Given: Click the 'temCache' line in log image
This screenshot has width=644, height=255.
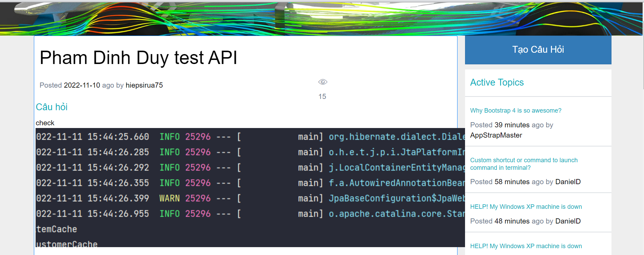Looking at the screenshot, I should (x=56, y=229).
